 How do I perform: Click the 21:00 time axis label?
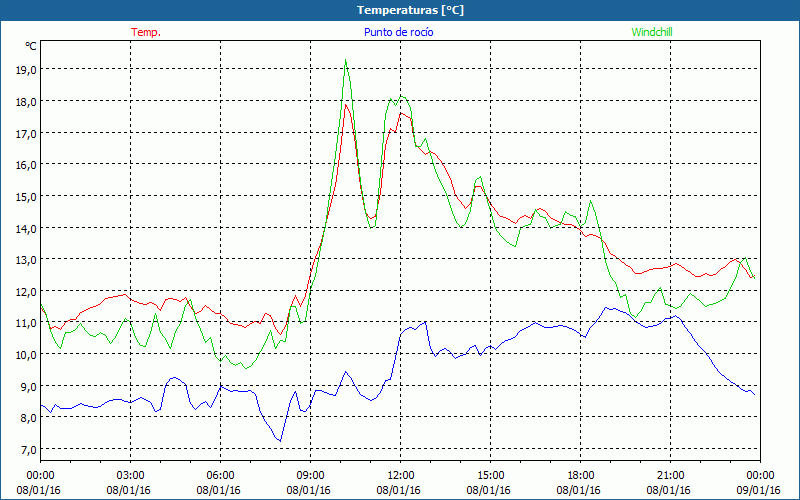[670, 476]
